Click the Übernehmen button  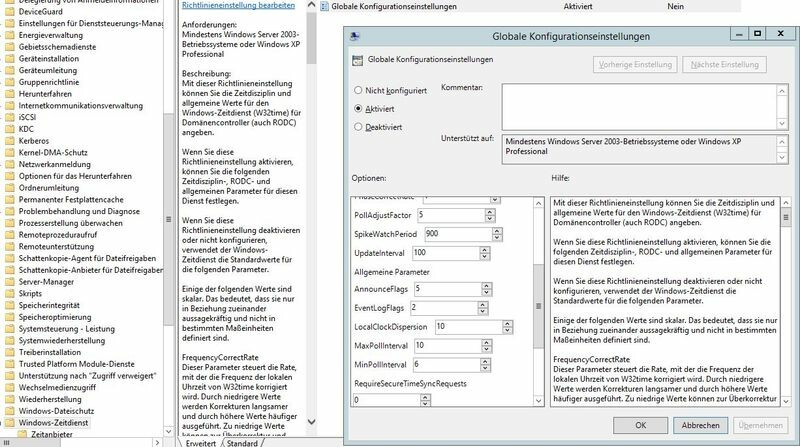pyautogui.click(x=760, y=425)
